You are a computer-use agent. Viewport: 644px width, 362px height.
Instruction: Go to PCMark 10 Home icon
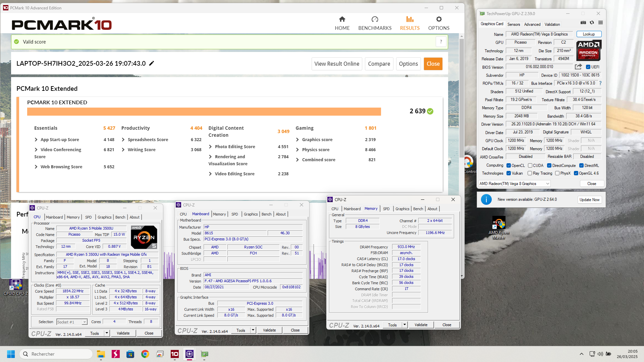tap(342, 19)
